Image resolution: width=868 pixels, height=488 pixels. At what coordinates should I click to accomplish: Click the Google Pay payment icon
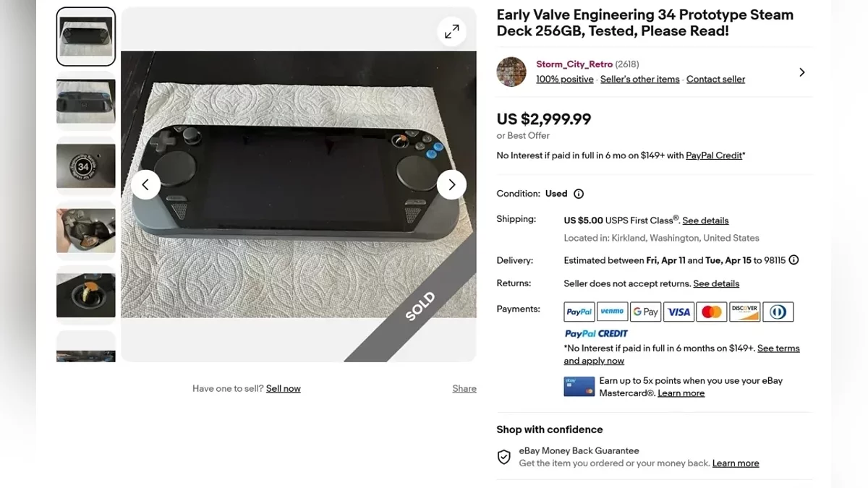pyautogui.click(x=645, y=312)
